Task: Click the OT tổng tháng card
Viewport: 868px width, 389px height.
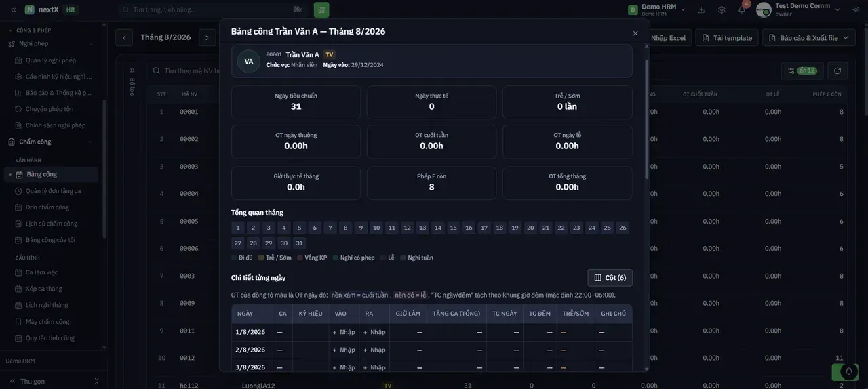Action: (x=568, y=183)
